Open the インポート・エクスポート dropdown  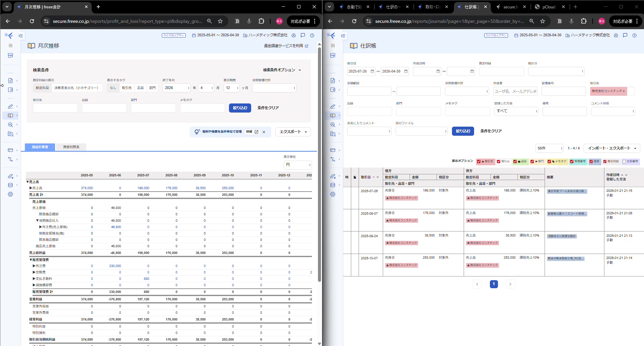[x=612, y=148]
